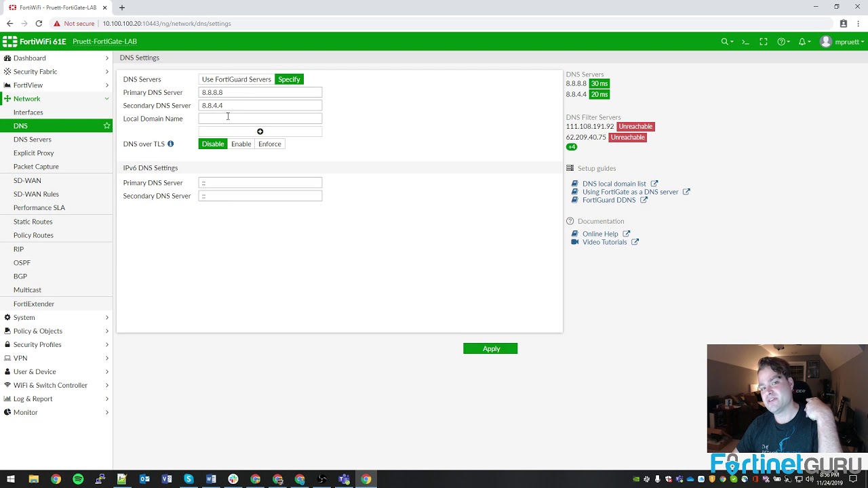This screenshot has height=488, width=868.
Task: Add another local domain name entry
Action: pos(260,131)
